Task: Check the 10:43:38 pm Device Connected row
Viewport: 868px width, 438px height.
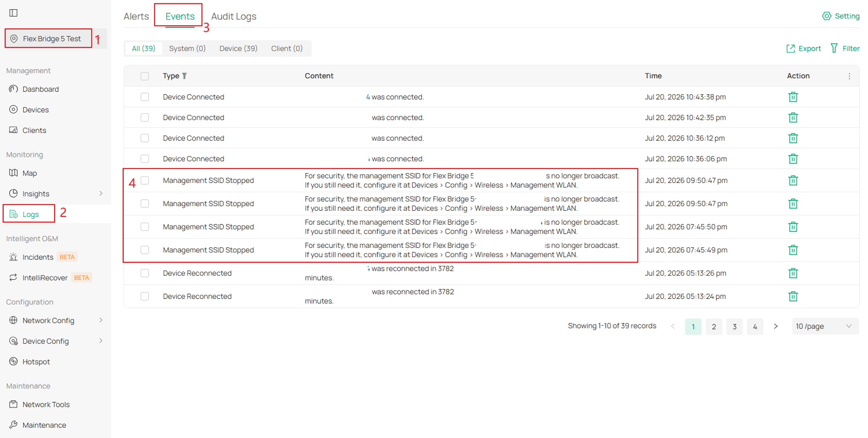Action: 145,97
